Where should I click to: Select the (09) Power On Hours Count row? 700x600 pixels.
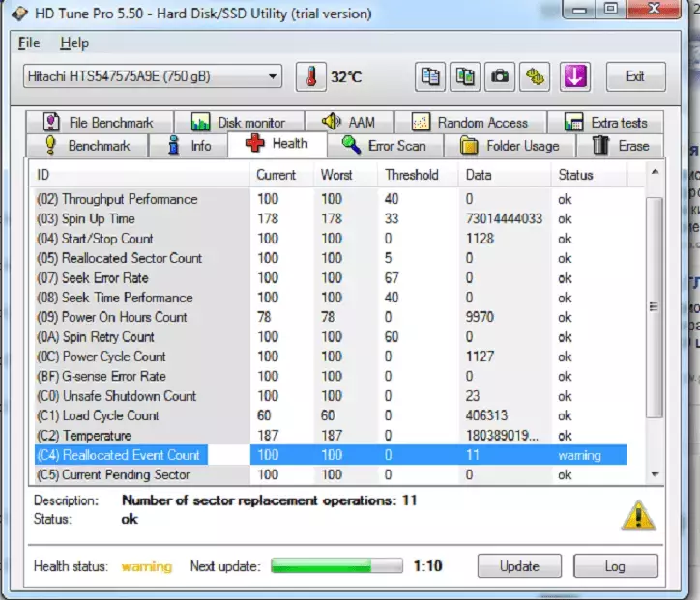click(x=331, y=317)
